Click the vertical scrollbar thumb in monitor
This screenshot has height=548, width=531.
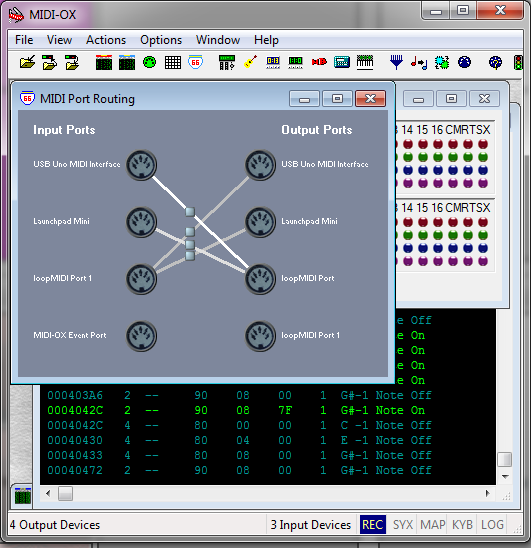pyautogui.click(x=505, y=459)
